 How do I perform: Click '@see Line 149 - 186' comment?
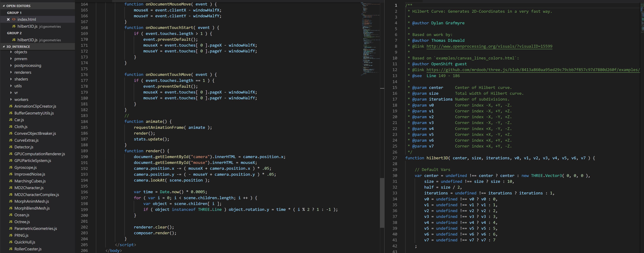pyautogui.click(x=436, y=76)
